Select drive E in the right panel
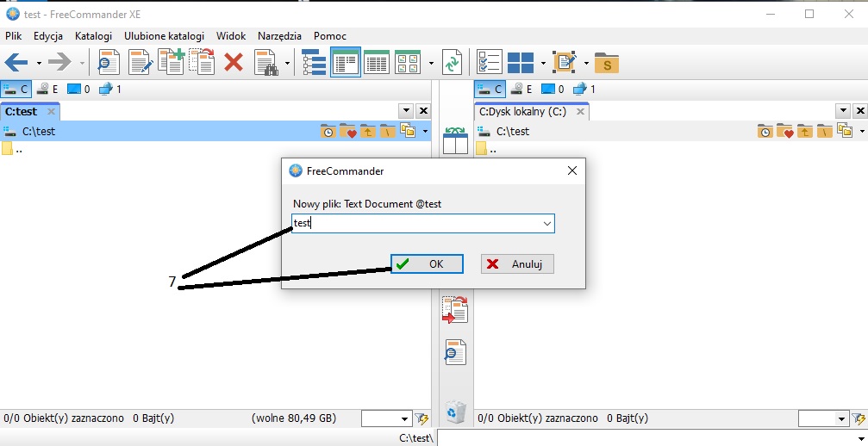 pyautogui.click(x=521, y=89)
